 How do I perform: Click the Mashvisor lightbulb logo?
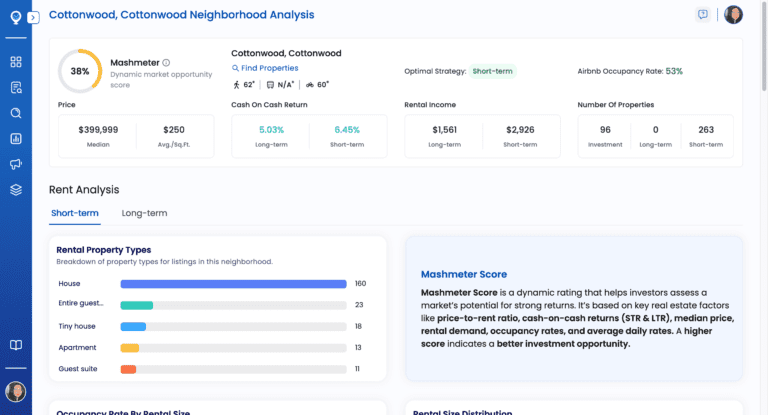[15, 17]
